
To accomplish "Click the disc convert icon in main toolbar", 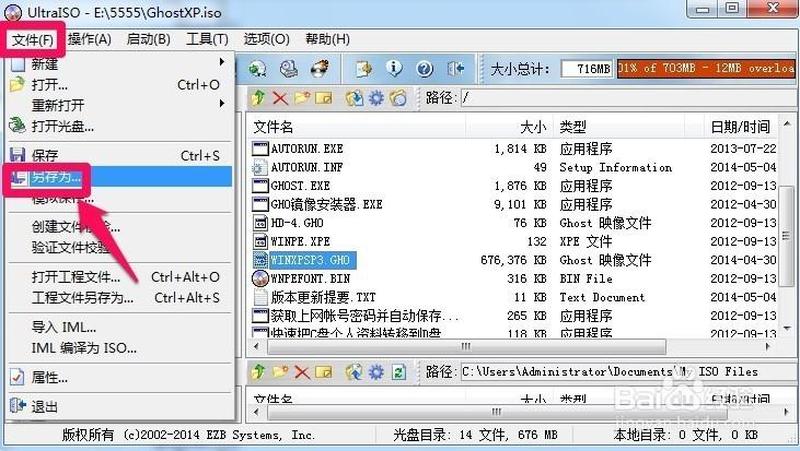I will coord(258,68).
